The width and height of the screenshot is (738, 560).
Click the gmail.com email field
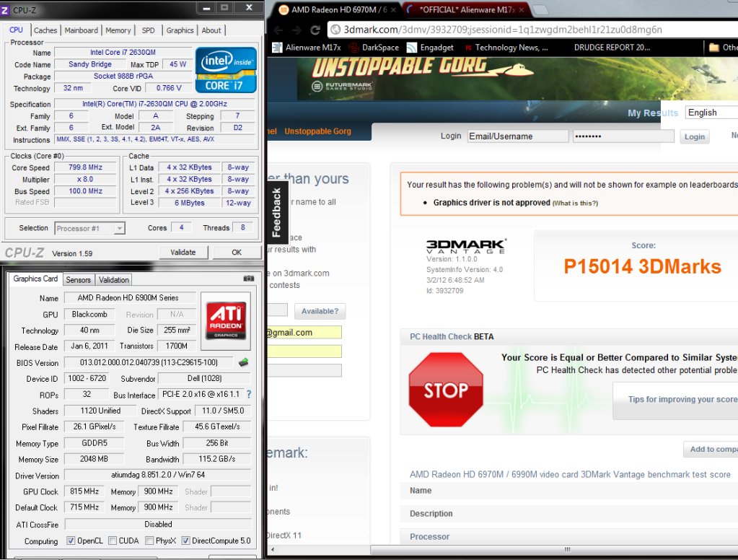point(304,333)
